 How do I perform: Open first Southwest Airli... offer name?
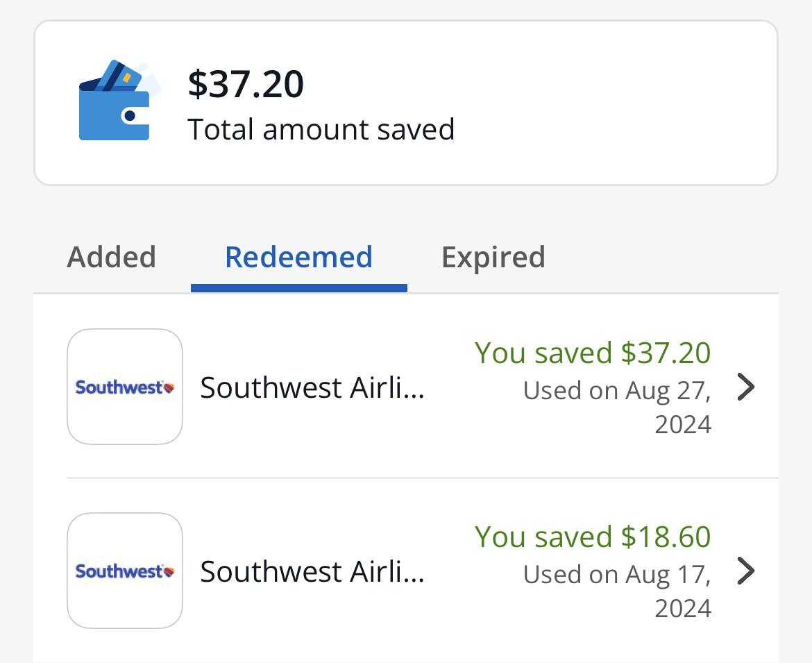[312, 387]
